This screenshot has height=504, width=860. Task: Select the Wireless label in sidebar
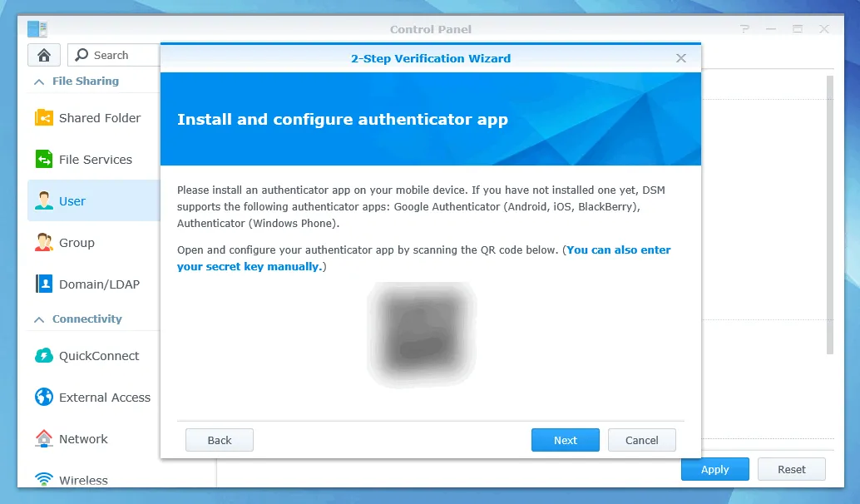click(x=83, y=480)
